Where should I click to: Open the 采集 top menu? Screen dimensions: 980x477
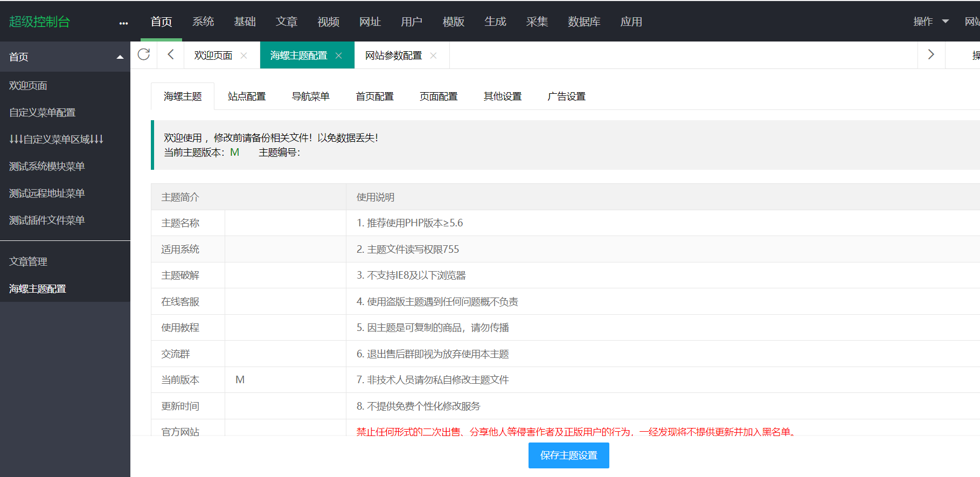[x=537, y=22]
